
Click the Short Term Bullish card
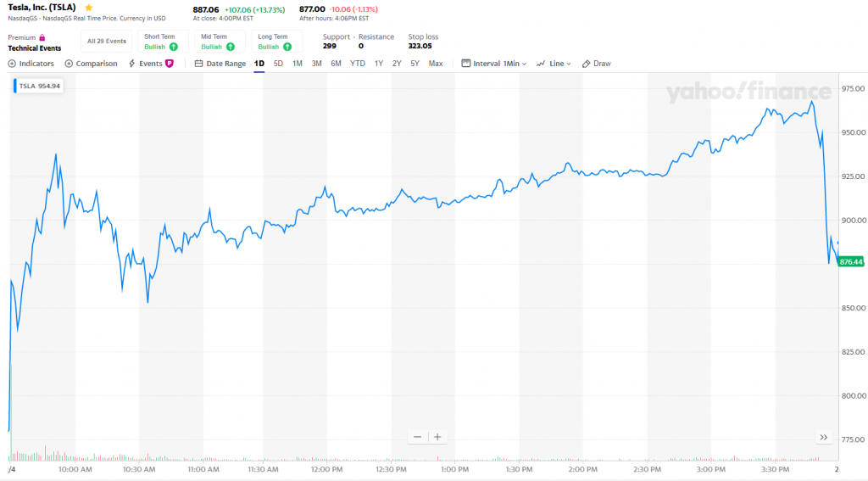pos(164,41)
